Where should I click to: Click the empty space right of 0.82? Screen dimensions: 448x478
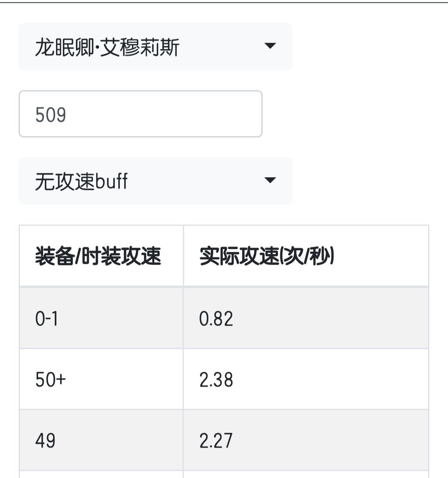332,318
